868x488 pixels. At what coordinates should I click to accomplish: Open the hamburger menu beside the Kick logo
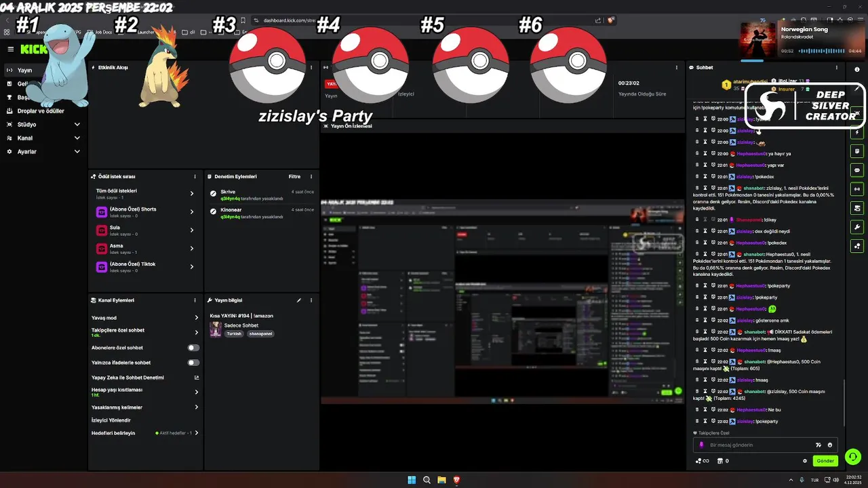pos(10,49)
